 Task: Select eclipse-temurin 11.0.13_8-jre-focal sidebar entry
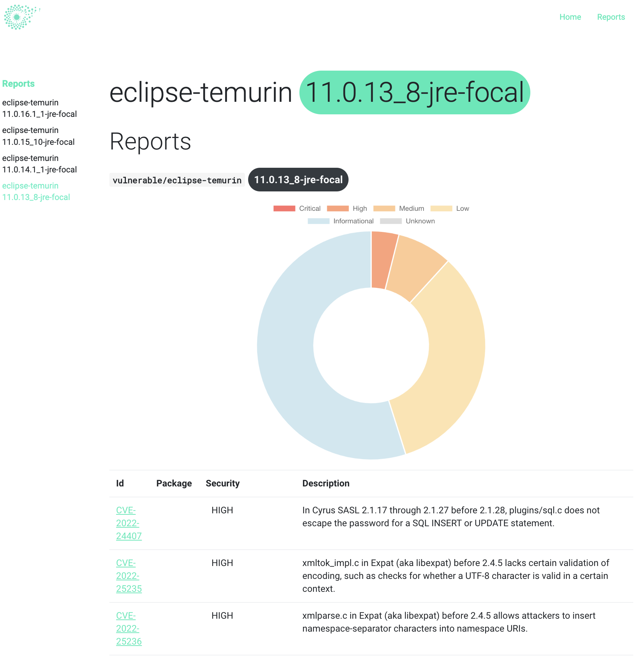[36, 191]
